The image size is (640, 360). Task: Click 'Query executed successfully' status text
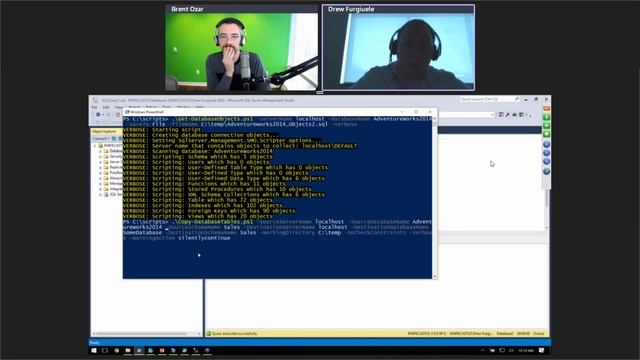[x=235, y=333]
